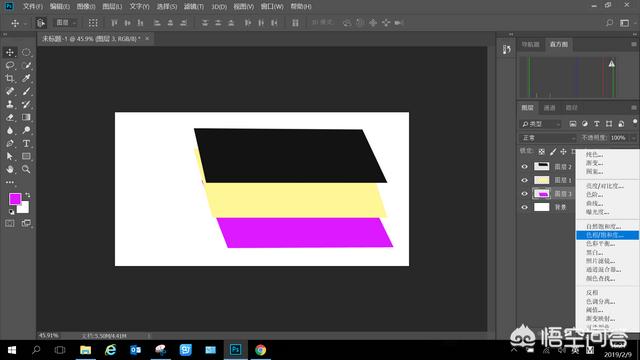Reset default foreground and background colors

tap(11, 212)
